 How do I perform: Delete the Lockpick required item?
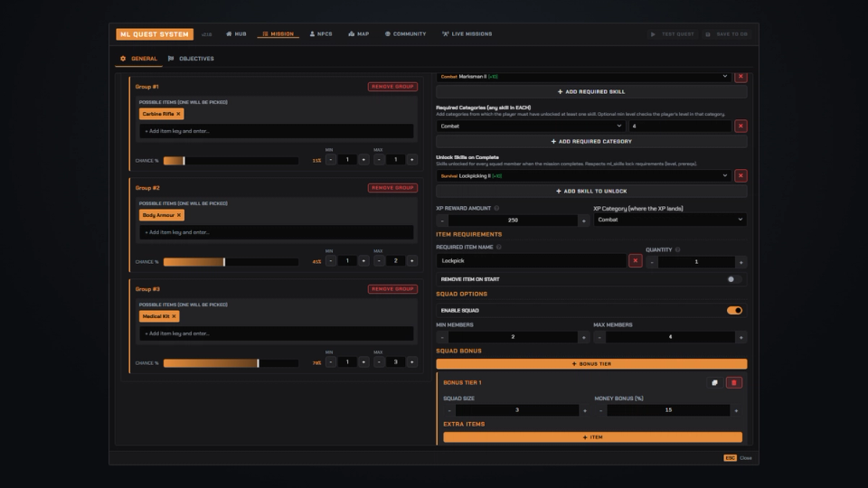[636, 260]
